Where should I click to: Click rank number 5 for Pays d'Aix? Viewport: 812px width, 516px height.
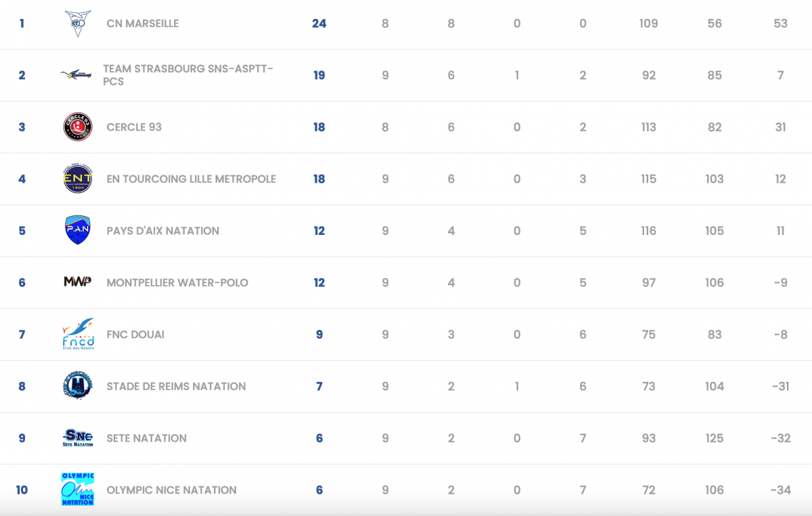[22, 231]
